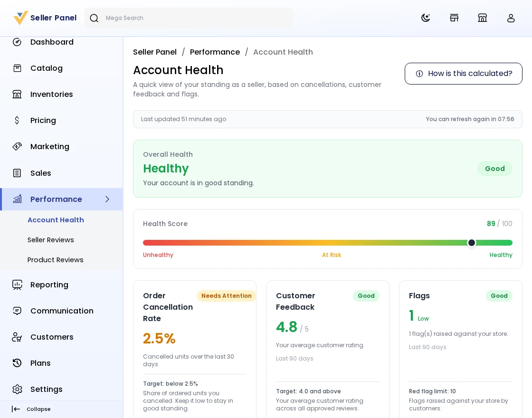Viewport: 532px width, 418px height.
Task: Click the Dashboard gauge icon
Action: click(17, 42)
